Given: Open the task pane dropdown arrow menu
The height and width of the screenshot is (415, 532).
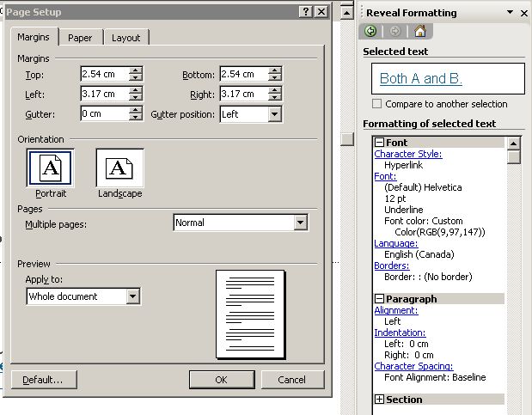Looking at the screenshot, I should (511, 13).
